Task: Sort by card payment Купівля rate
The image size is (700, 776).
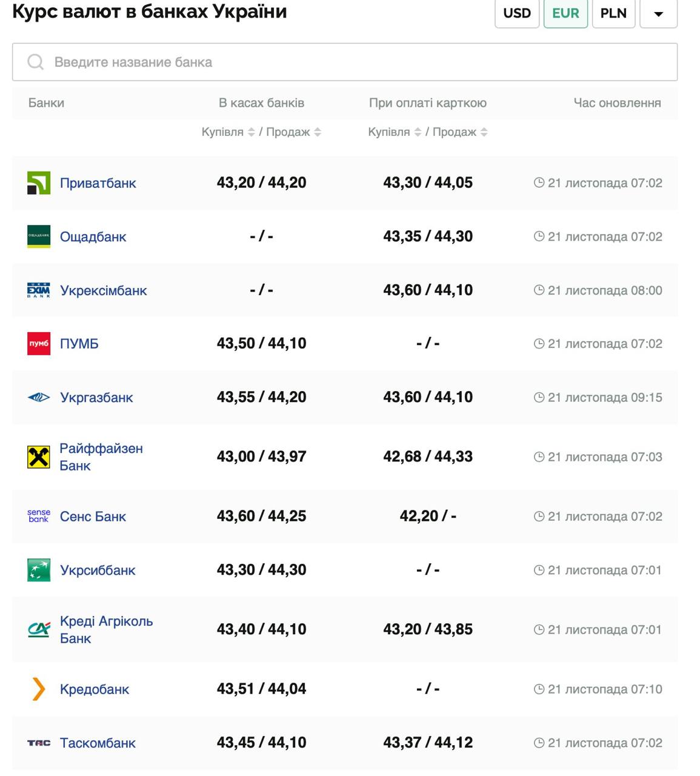Action: click(x=418, y=132)
